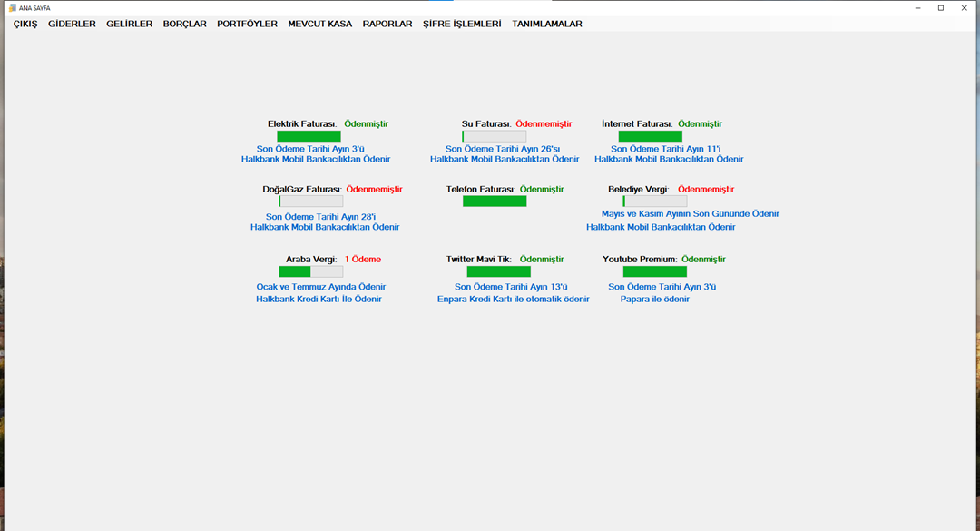Open the ŞİFRE İŞLEMLERİ menu
The height and width of the screenshot is (531, 980).
(x=462, y=24)
